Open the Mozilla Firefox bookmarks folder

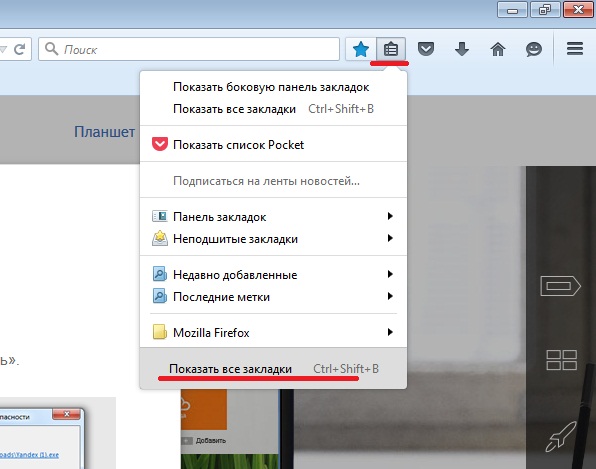[273, 333]
